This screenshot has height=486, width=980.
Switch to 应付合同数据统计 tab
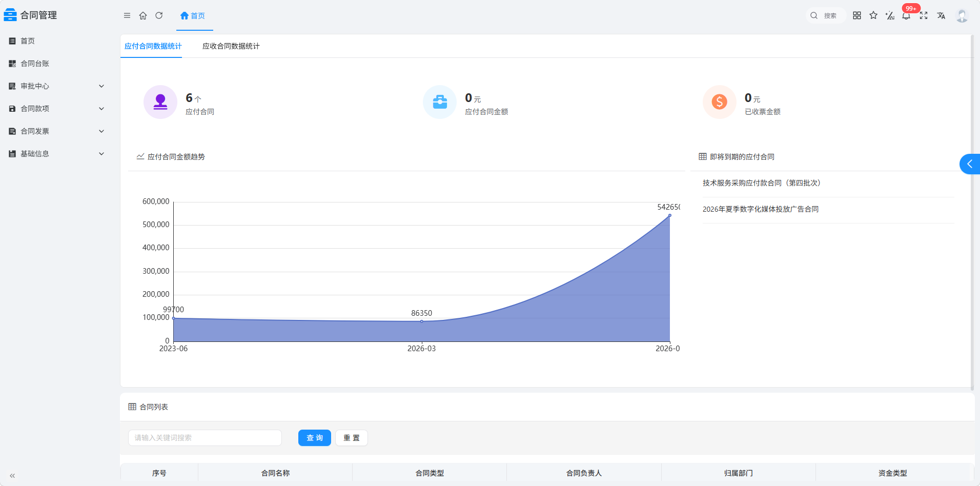click(153, 46)
